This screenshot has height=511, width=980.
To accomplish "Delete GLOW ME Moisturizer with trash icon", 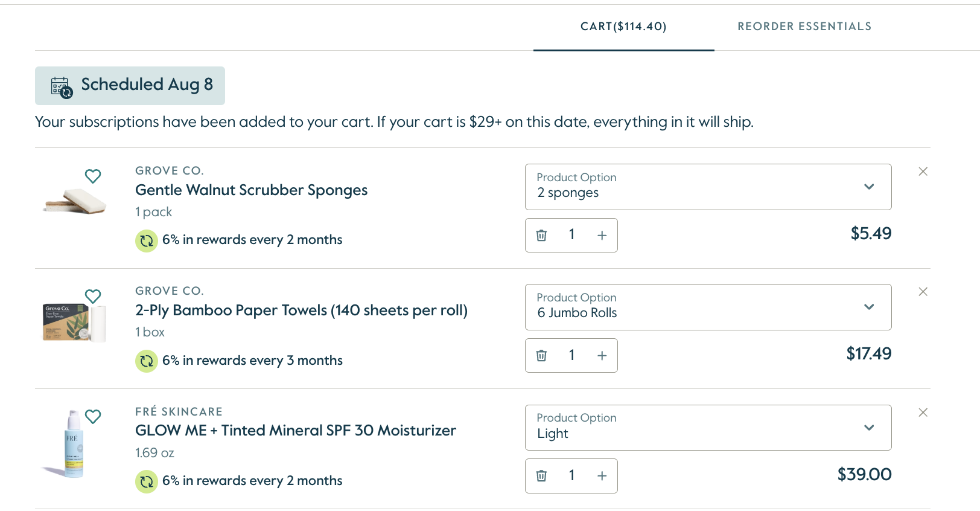I will point(542,475).
